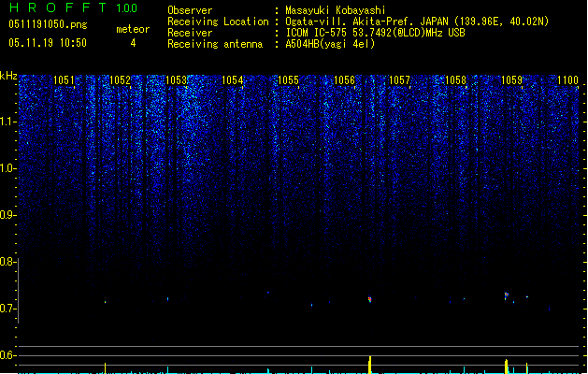Select the filename 0511191050.png

[x=48, y=24]
